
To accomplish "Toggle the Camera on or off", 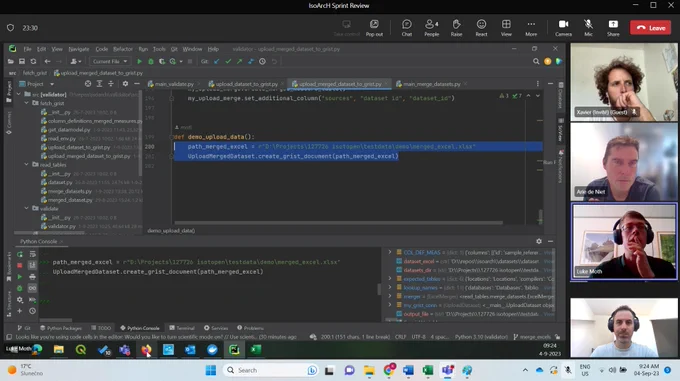I will point(563,28).
